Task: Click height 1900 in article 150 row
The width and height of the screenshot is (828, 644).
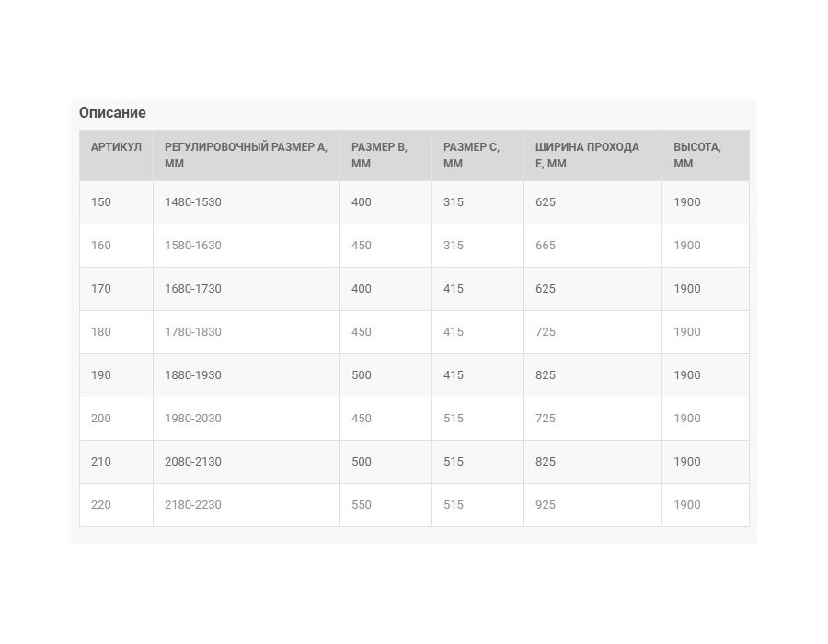Action: pyautogui.click(x=705, y=202)
